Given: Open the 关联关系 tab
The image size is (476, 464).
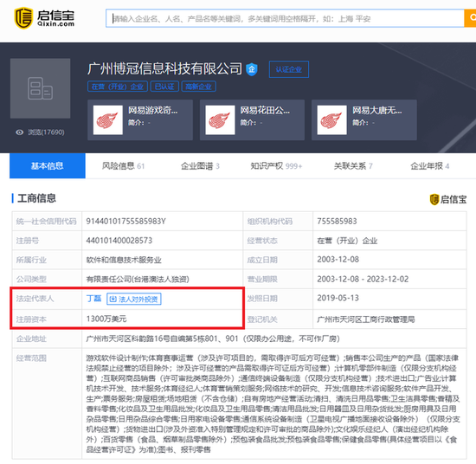Looking at the screenshot, I should [x=353, y=166].
